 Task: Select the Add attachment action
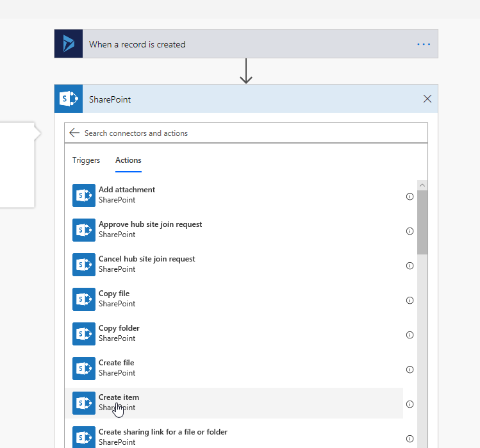234,195
